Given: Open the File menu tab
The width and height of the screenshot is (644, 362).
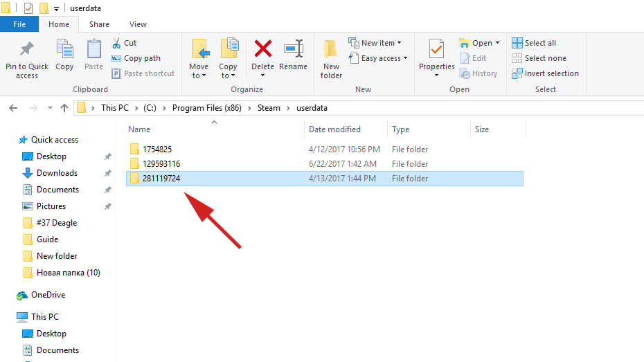Looking at the screenshot, I should [19, 24].
